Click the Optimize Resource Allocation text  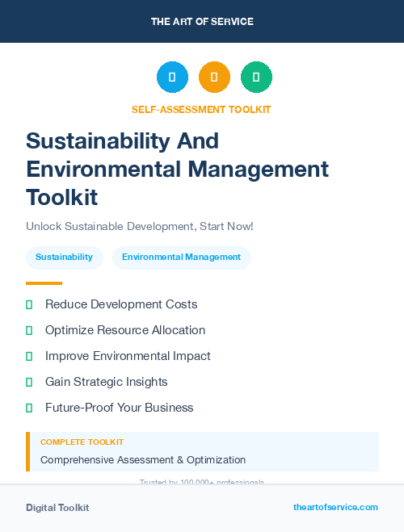[x=125, y=330]
